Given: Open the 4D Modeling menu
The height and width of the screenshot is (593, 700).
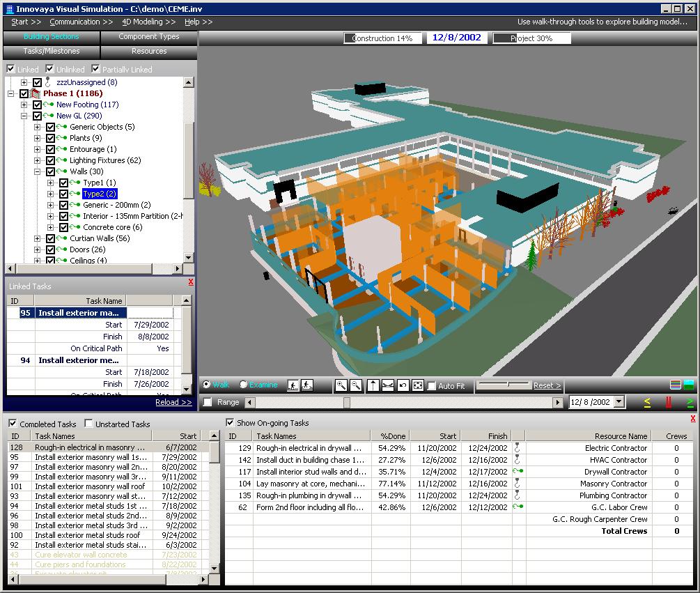Looking at the screenshot, I should click(x=149, y=22).
